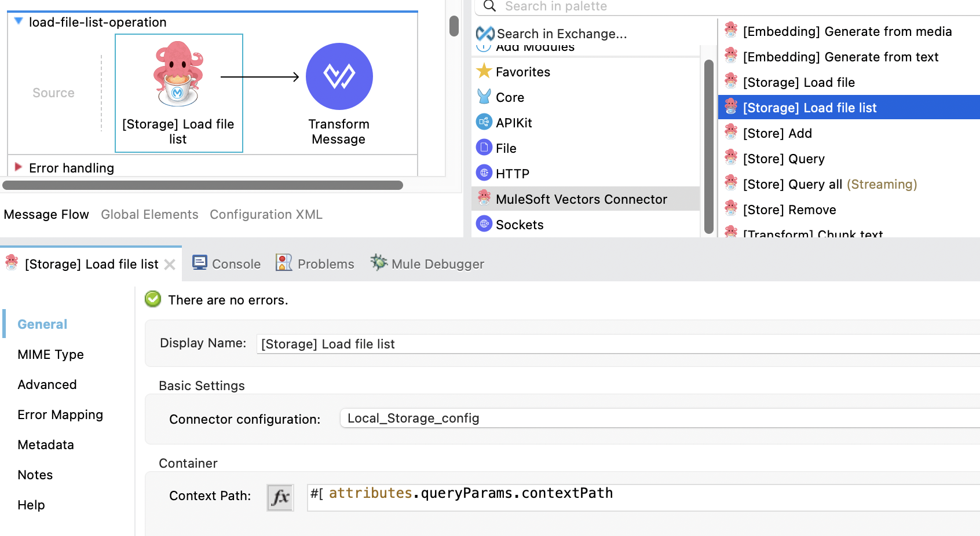Click the Context Path expression field

643,497
